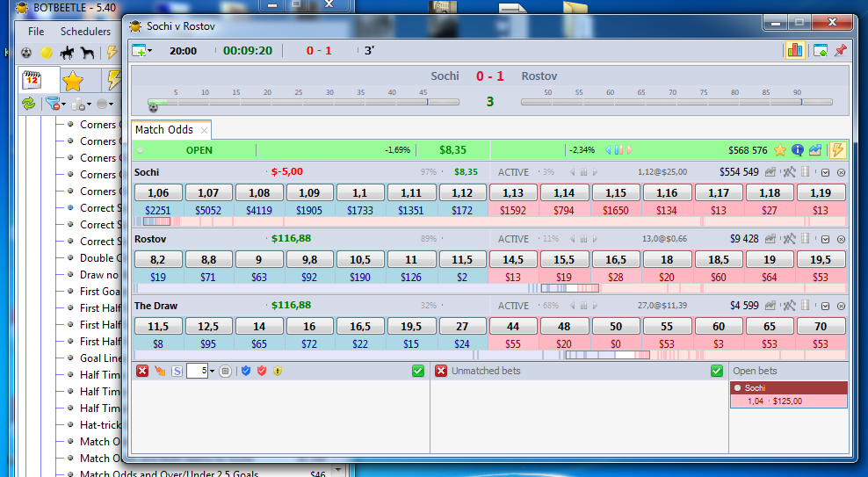The height and width of the screenshot is (477, 868).
Task: Click Rostov lay amount $64
Action: (770, 278)
